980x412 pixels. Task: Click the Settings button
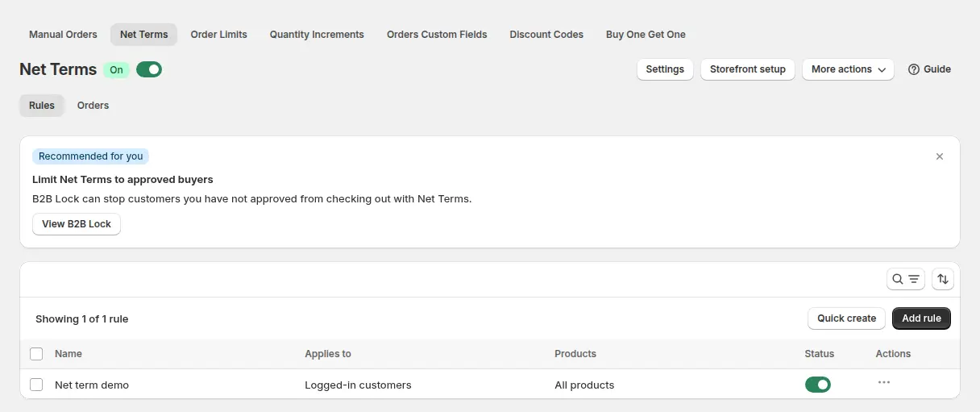click(x=665, y=69)
